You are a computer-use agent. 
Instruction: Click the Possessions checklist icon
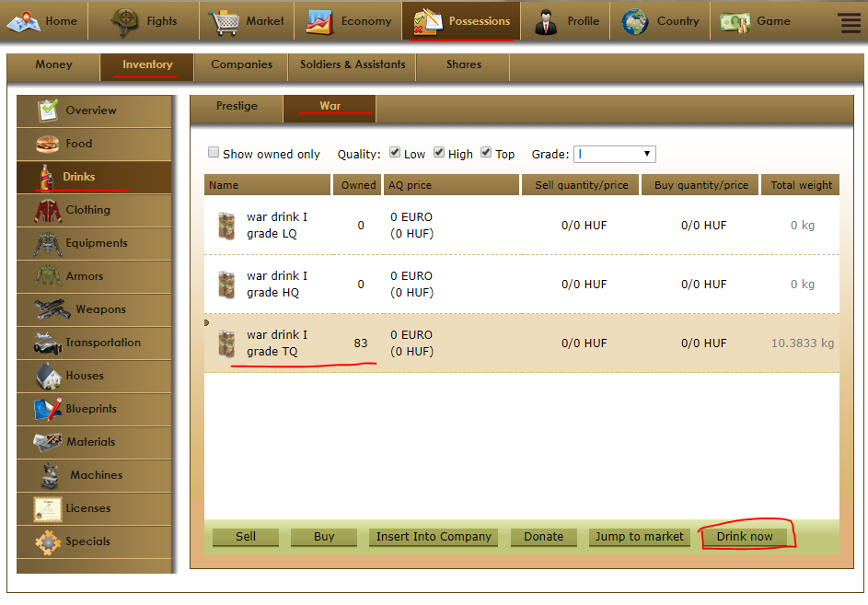click(428, 21)
